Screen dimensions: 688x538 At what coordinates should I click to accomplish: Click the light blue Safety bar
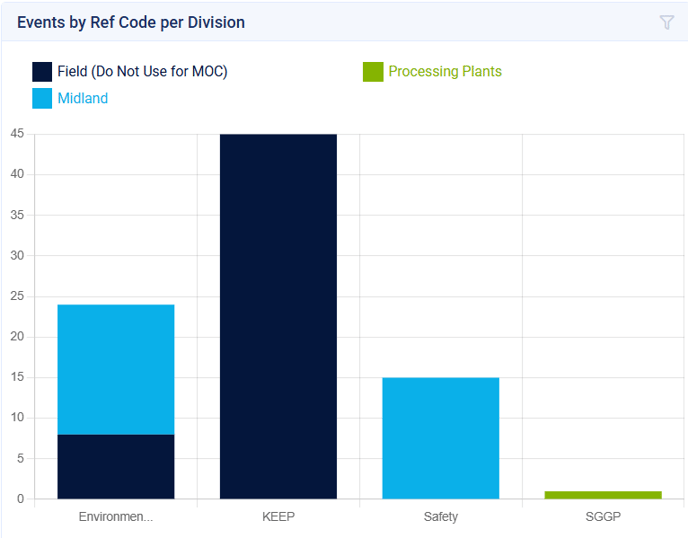coord(441,438)
